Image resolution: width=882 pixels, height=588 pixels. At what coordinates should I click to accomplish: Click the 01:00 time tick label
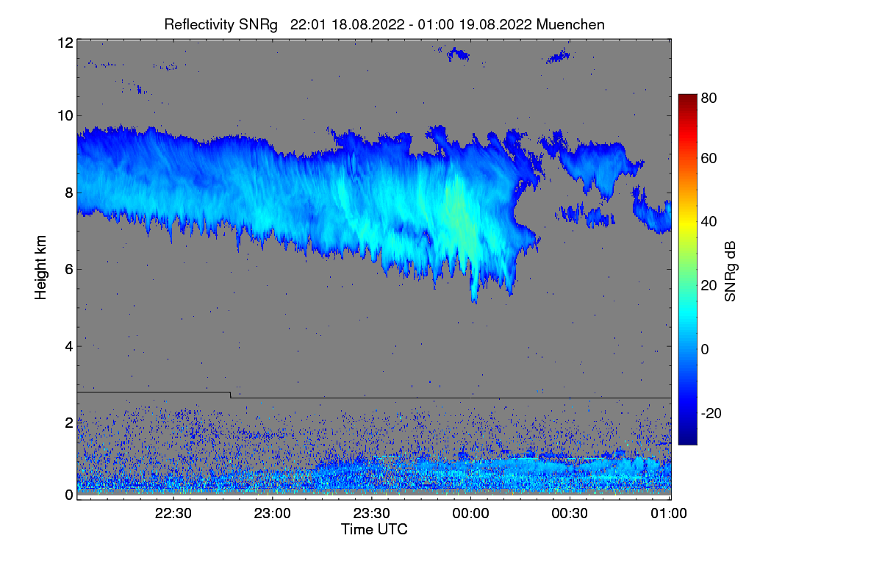(669, 514)
